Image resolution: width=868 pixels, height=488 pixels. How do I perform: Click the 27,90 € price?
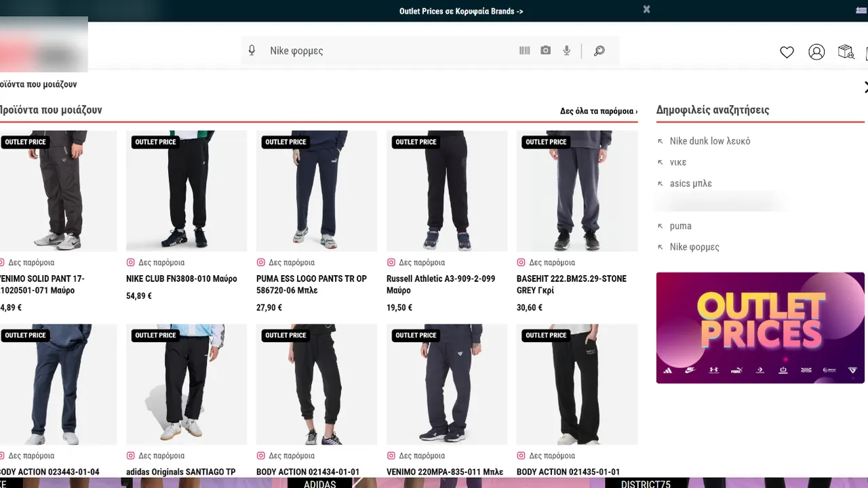[269, 308]
